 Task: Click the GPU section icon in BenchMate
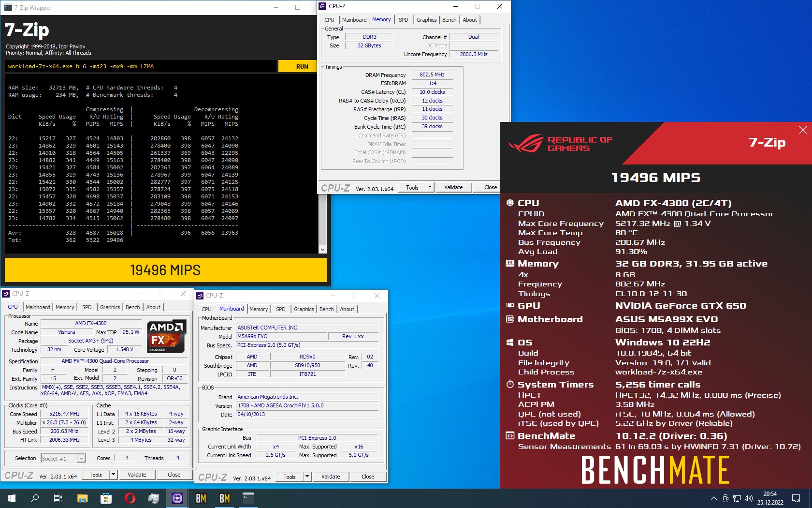tap(510, 305)
